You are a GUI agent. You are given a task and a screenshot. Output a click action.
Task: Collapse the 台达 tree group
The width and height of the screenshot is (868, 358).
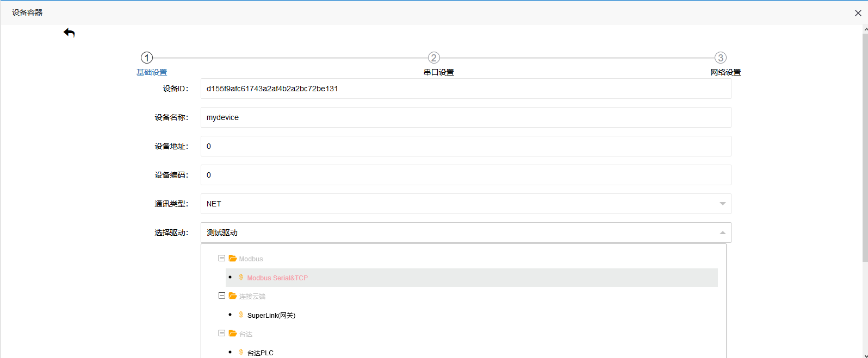coord(222,334)
